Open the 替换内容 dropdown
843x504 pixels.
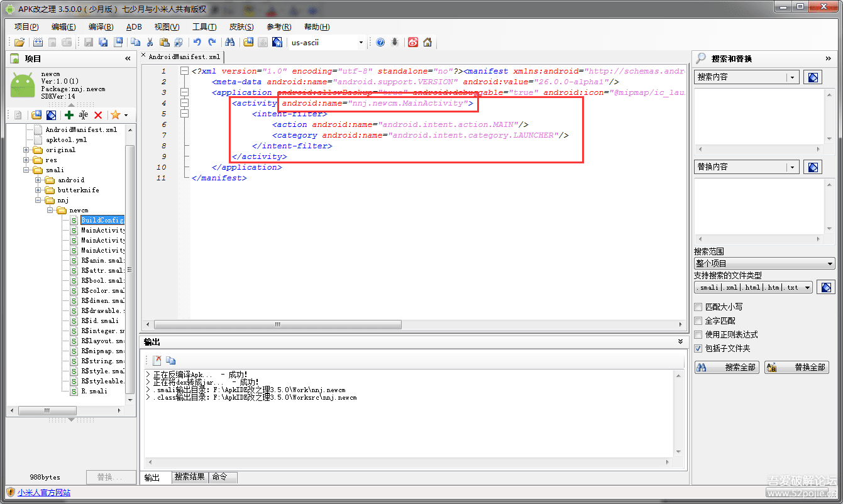(x=792, y=167)
